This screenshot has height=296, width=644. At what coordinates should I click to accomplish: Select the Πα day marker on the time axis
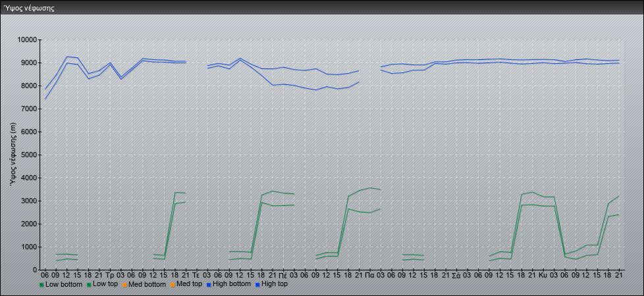click(x=369, y=274)
